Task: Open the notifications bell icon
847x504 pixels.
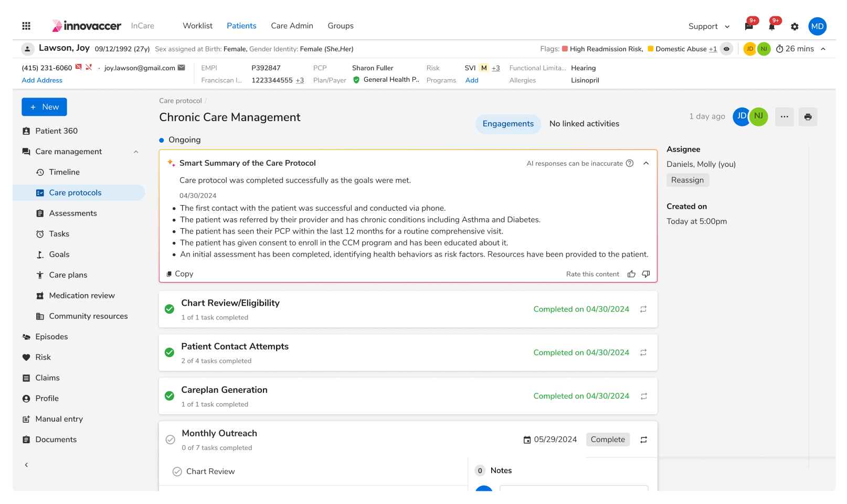Action: point(771,26)
